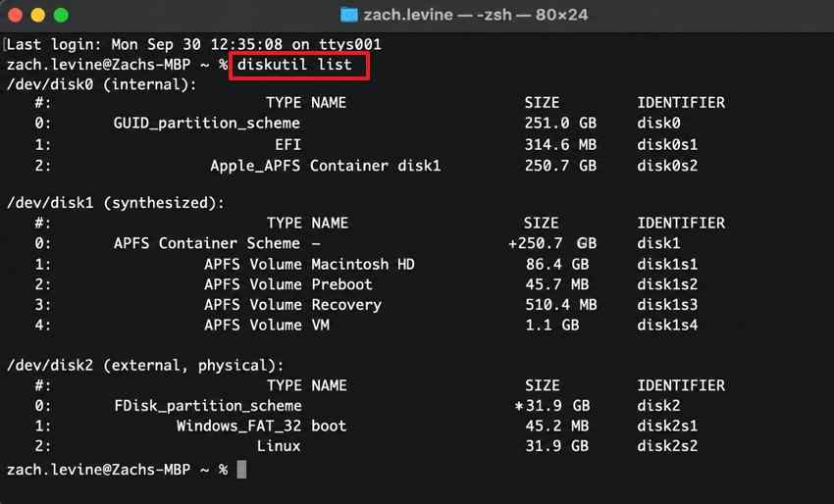Click the green zoom window button
Image resolution: width=834 pixels, height=504 pixels.
(61, 15)
